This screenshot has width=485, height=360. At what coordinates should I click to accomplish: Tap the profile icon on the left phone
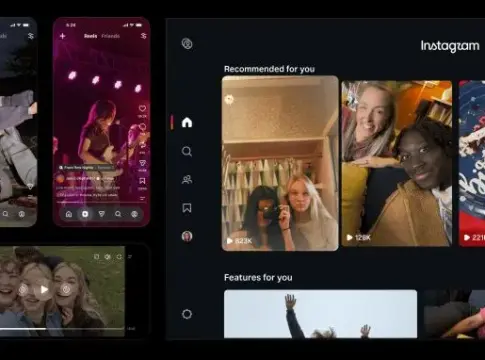pyautogui.click(x=22, y=214)
